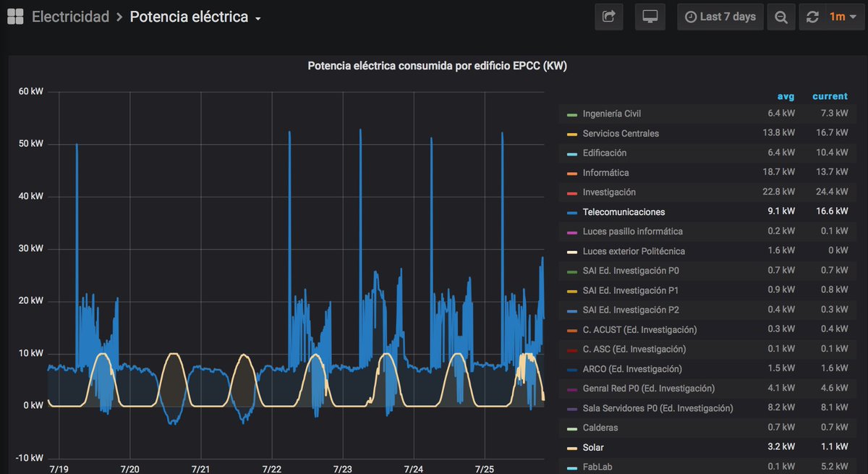868x474 pixels.
Task: Select SAI Ed. Investigación P1 legend entry
Action: (631, 290)
